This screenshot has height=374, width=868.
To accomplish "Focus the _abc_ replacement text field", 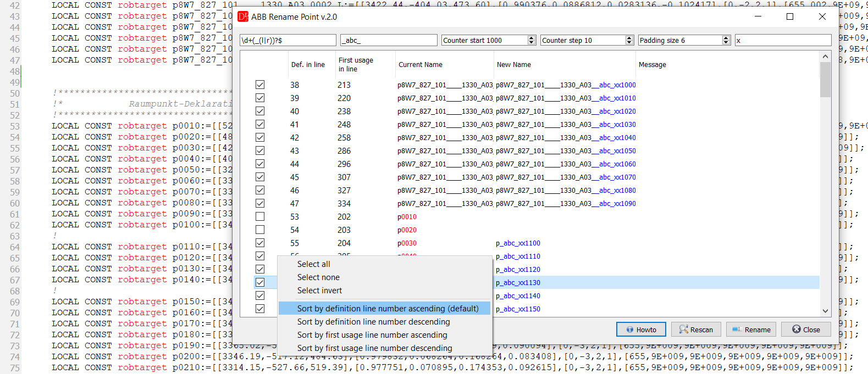I will pyautogui.click(x=389, y=40).
